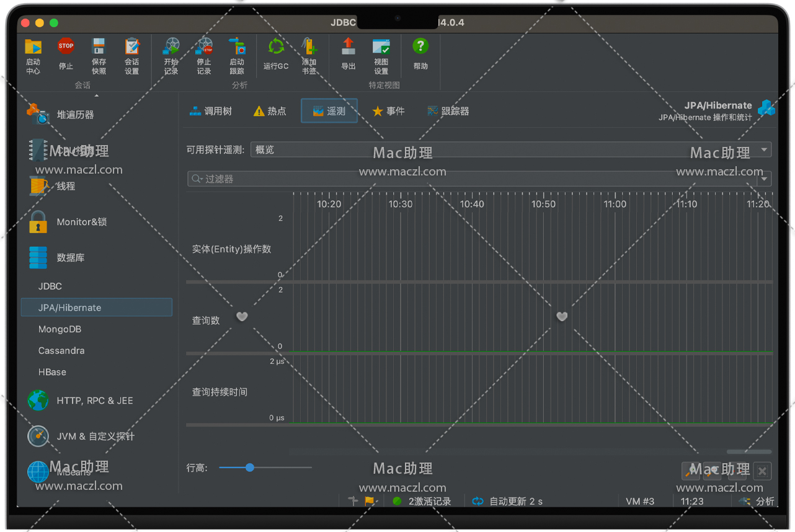Run garbage collection via 运行GC
795x532 pixels.
(276, 55)
